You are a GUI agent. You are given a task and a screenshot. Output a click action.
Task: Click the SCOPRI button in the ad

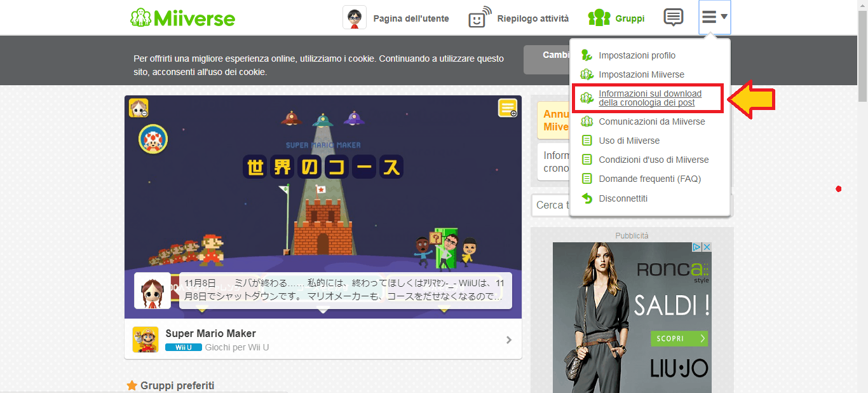679,338
